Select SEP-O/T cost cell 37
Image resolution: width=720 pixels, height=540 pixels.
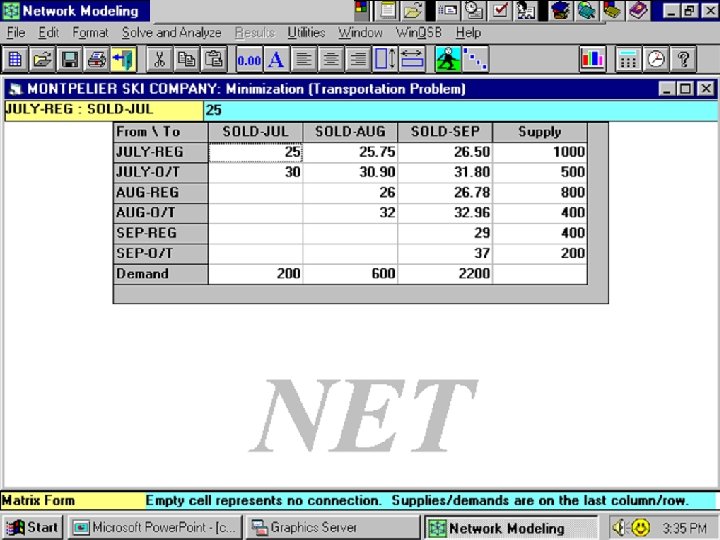point(445,253)
